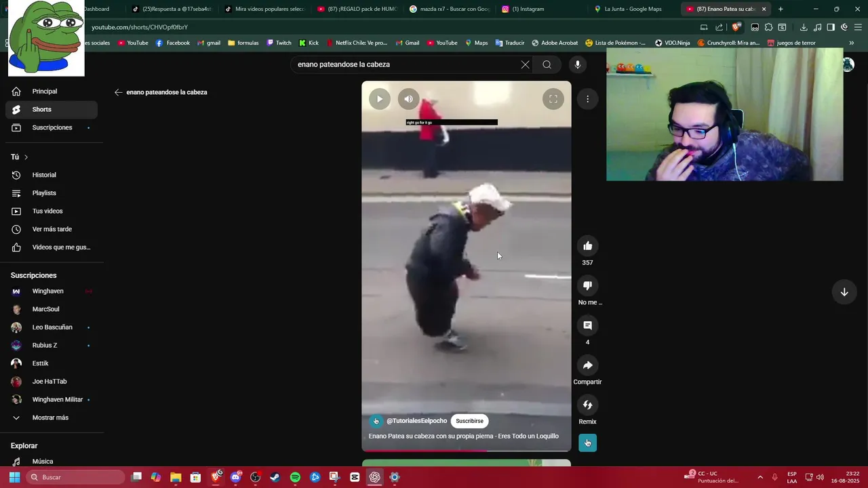Clear the search box text
Viewport: 868px width, 488px height.
[x=525, y=64]
